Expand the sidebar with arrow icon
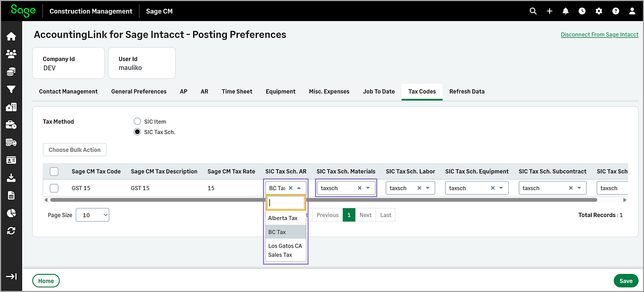 pos(11,276)
